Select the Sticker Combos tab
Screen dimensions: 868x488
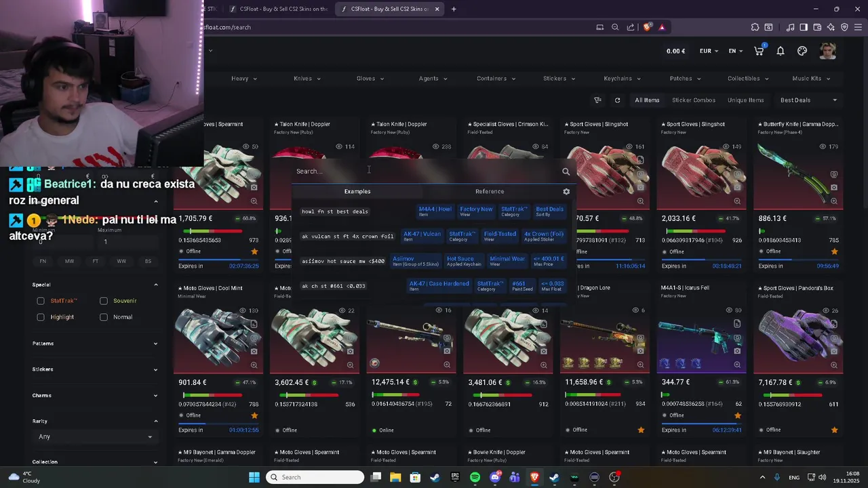(694, 100)
